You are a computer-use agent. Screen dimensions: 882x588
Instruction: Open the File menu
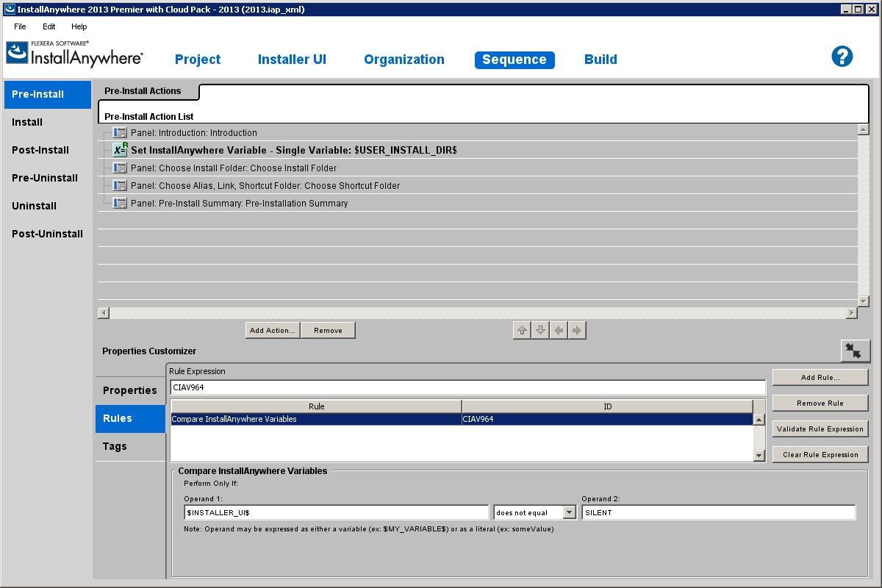click(20, 26)
